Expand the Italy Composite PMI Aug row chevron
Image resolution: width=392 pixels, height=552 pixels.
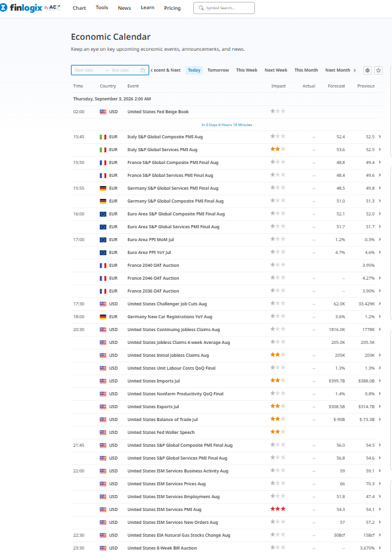point(380,136)
